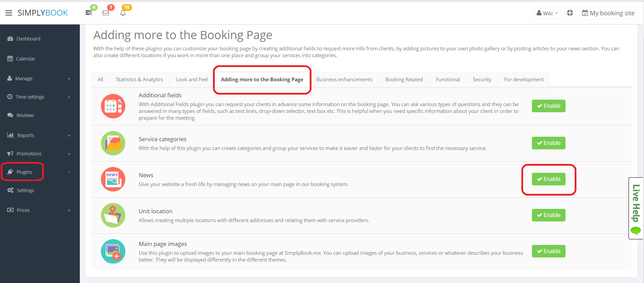Enable the Main page images plugin

click(549, 251)
